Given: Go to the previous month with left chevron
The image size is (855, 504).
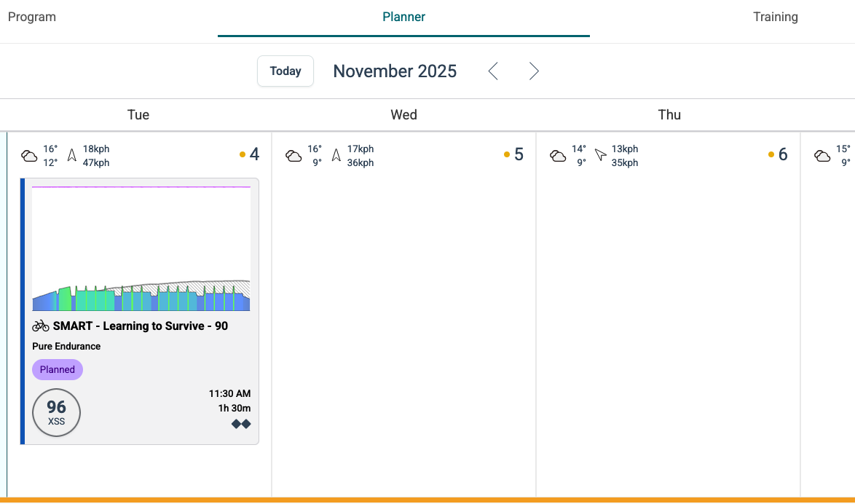Looking at the screenshot, I should (x=493, y=71).
